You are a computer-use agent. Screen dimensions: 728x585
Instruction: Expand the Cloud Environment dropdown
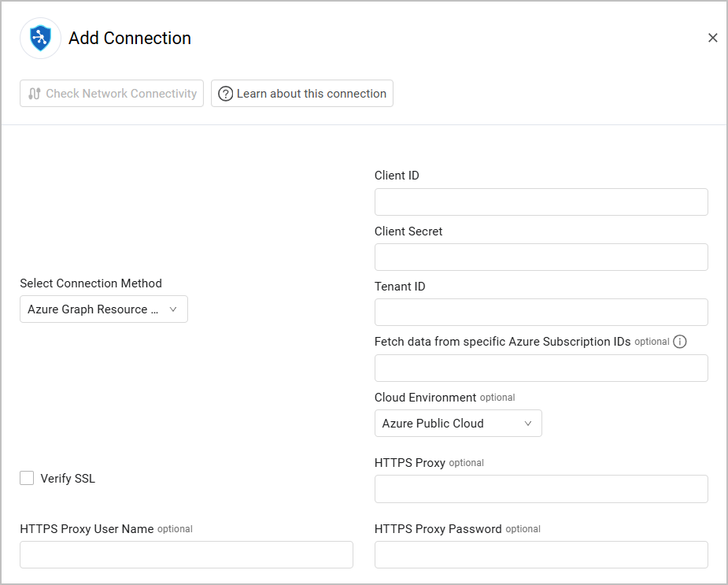458,424
